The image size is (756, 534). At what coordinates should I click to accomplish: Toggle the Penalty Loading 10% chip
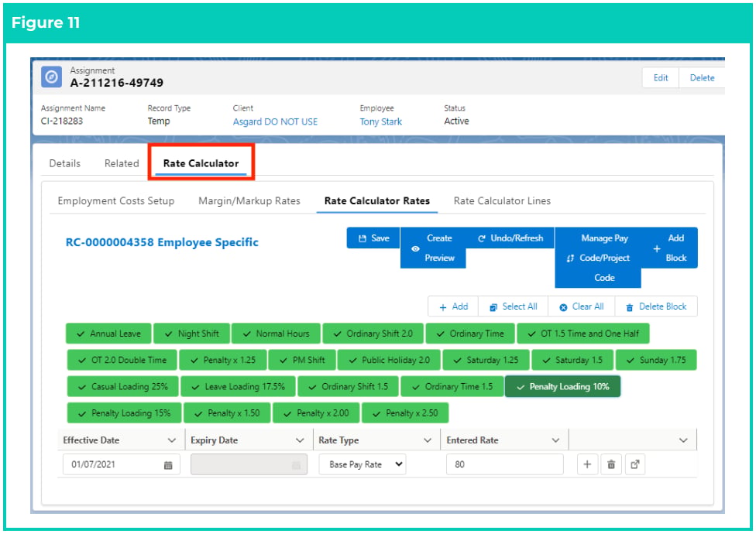pos(562,387)
